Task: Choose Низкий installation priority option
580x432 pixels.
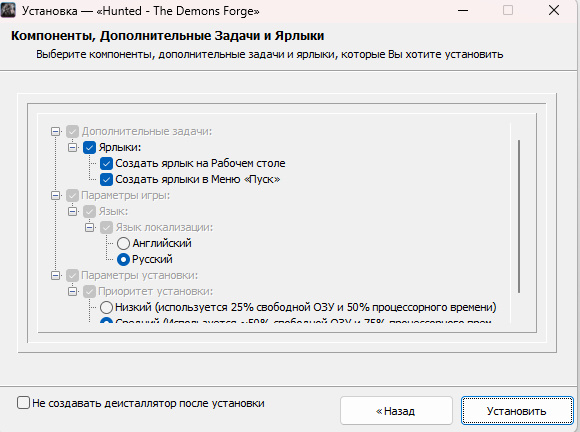Action: (106, 307)
